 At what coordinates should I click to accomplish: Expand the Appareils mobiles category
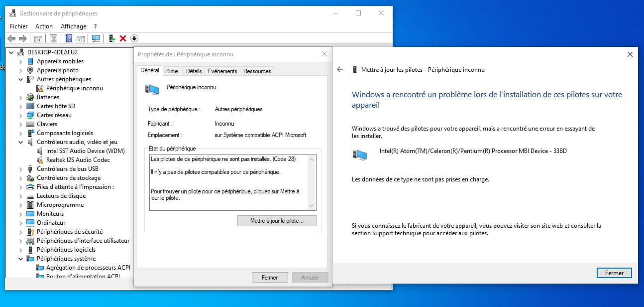click(21, 61)
